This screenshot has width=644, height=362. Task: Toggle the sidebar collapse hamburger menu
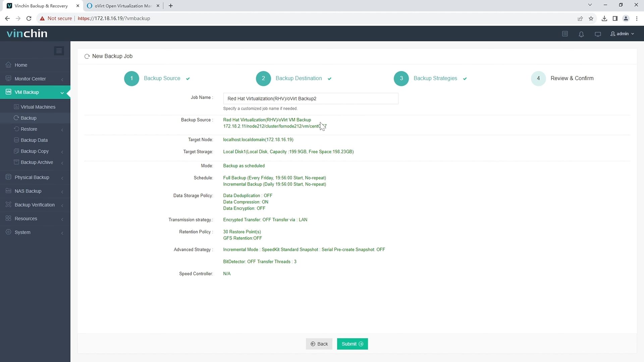pyautogui.click(x=59, y=51)
